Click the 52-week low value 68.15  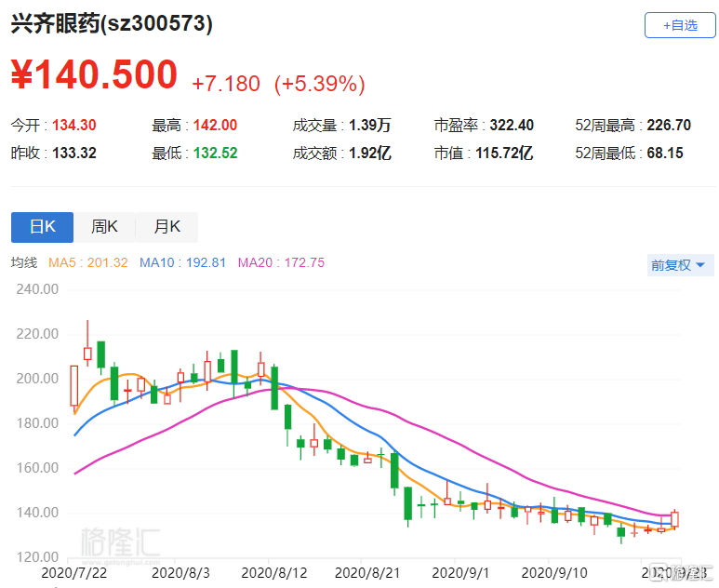(665, 153)
